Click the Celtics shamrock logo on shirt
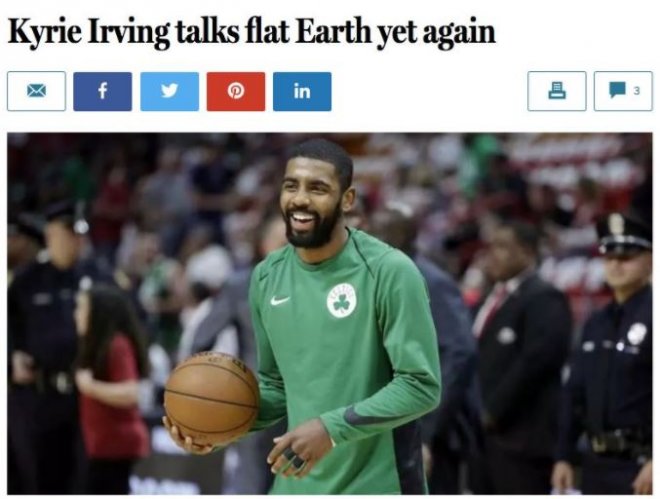Viewport: 660px width, 499px height. coord(342,300)
